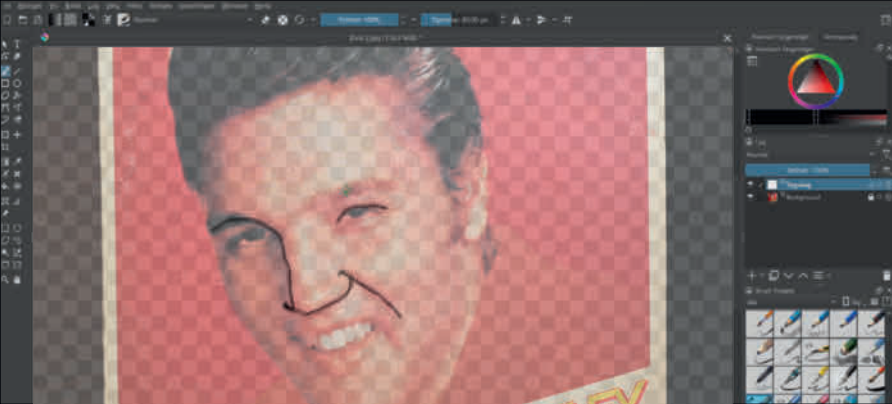Image resolution: width=892 pixels, height=404 pixels.
Task: Switch to the Tool Options tab
Action: click(x=839, y=37)
